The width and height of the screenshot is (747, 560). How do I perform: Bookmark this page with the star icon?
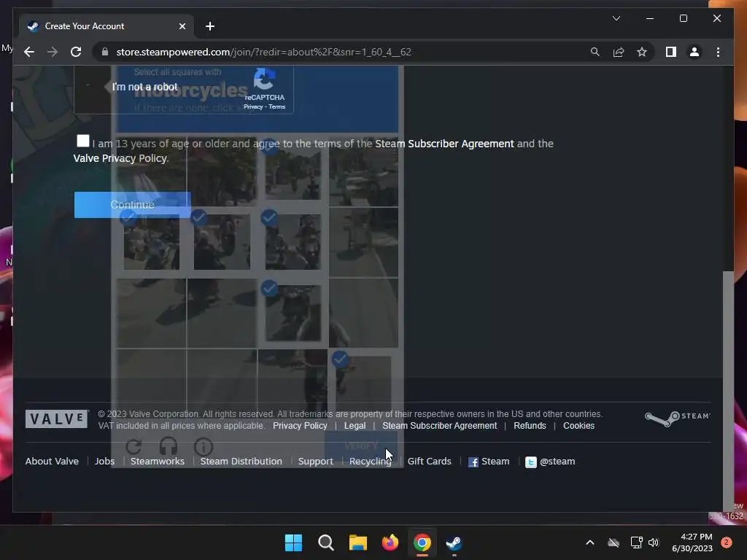642,52
